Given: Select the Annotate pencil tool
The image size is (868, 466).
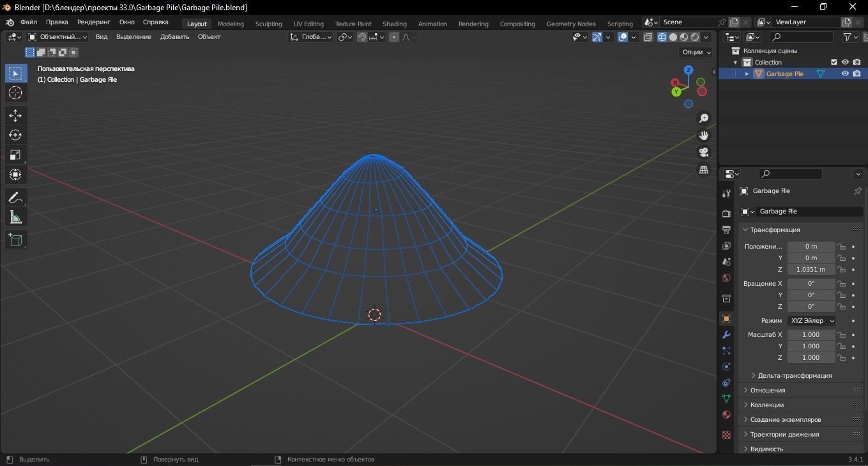Looking at the screenshot, I should (15, 198).
